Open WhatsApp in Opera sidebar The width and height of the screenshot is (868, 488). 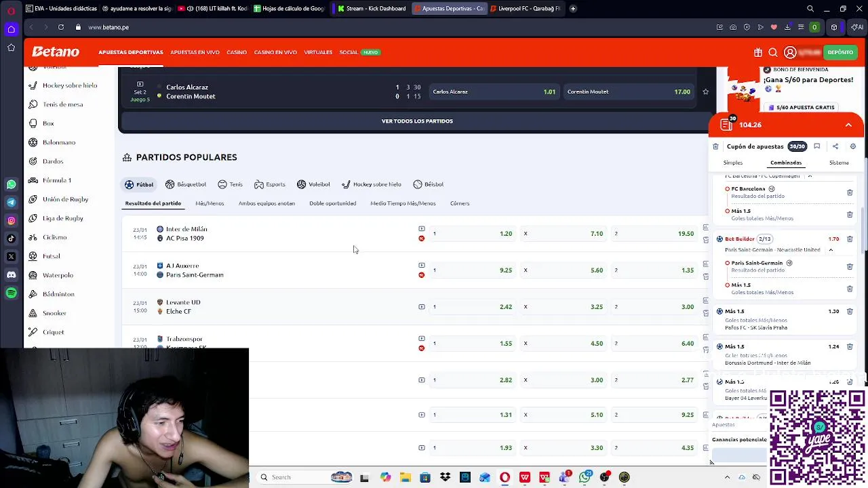pyautogui.click(x=12, y=184)
